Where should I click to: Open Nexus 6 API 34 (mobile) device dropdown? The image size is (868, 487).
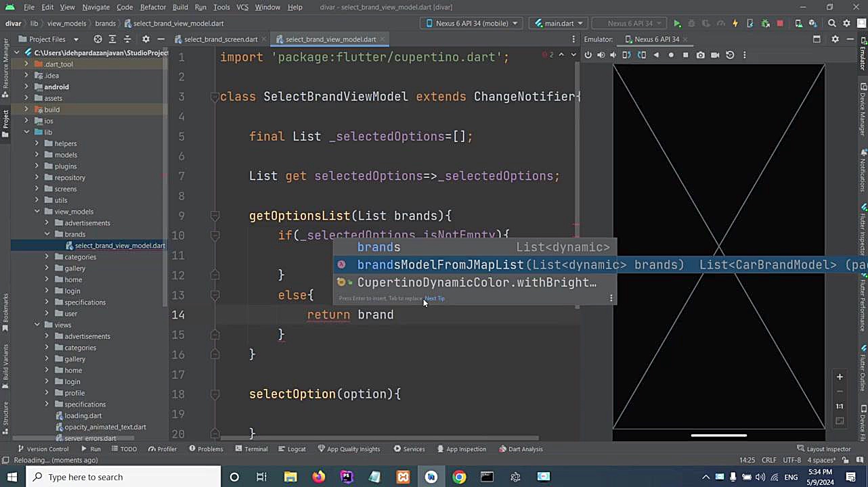471,23
